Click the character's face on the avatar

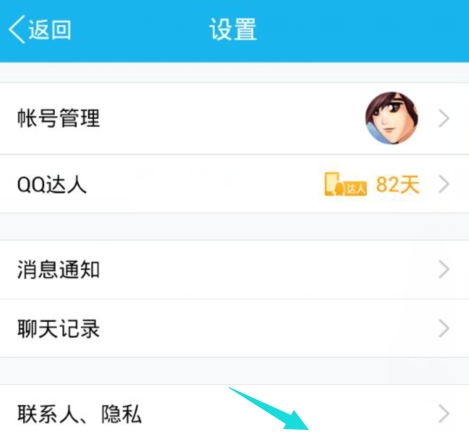tap(392, 121)
